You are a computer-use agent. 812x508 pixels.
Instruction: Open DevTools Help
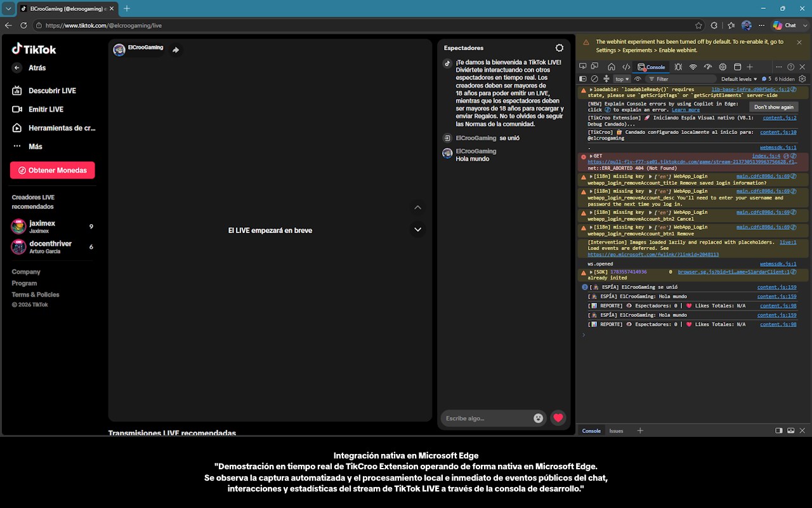(x=790, y=67)
